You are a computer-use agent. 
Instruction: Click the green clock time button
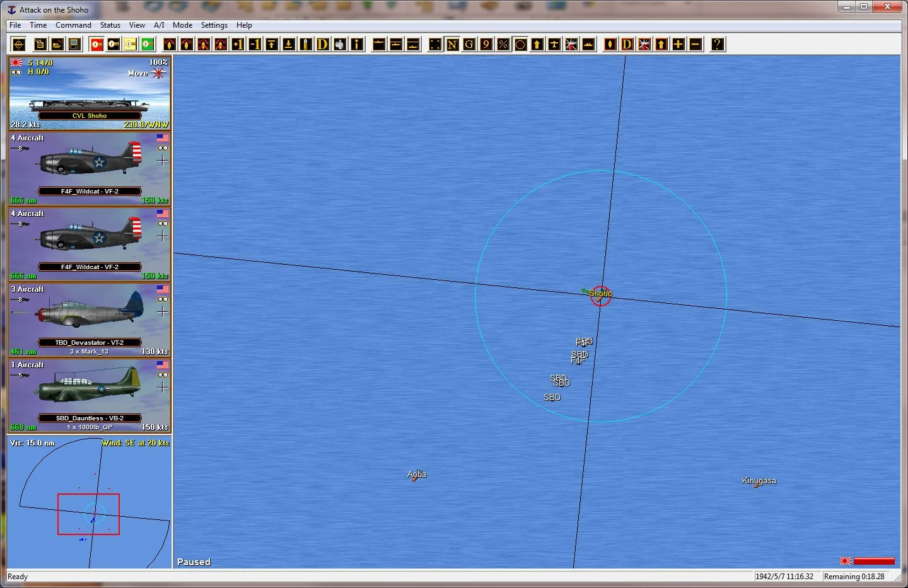click(148, 44)
